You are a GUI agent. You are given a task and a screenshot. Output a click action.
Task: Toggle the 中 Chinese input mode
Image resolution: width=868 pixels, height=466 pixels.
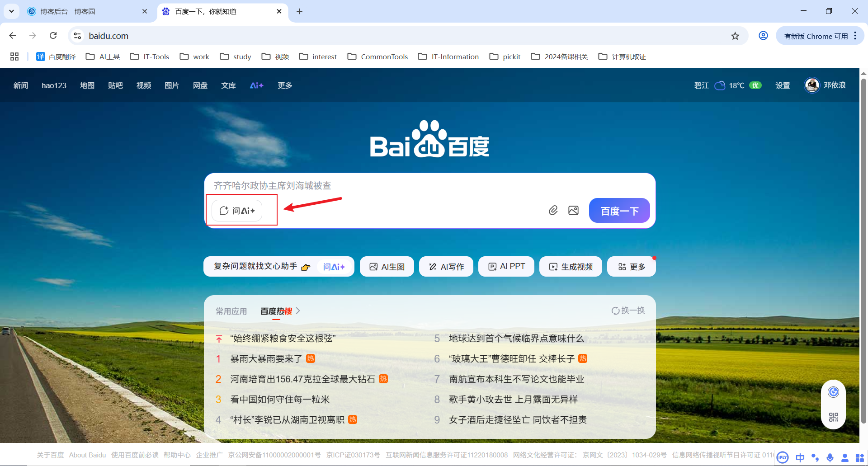click(800, 457)
